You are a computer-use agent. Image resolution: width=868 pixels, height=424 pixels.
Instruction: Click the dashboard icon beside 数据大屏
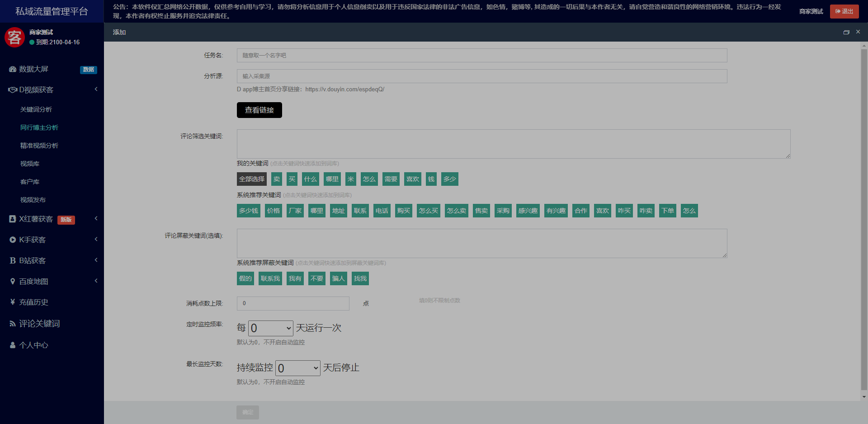13,69
